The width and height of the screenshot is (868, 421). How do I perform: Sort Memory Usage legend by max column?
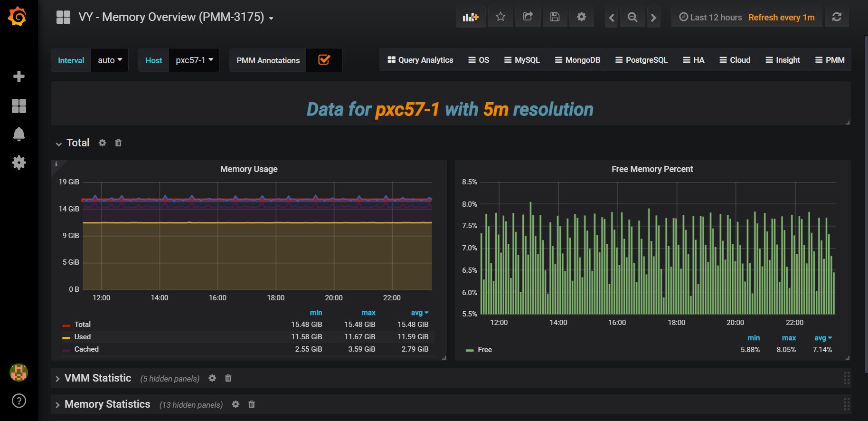point(368,313)
